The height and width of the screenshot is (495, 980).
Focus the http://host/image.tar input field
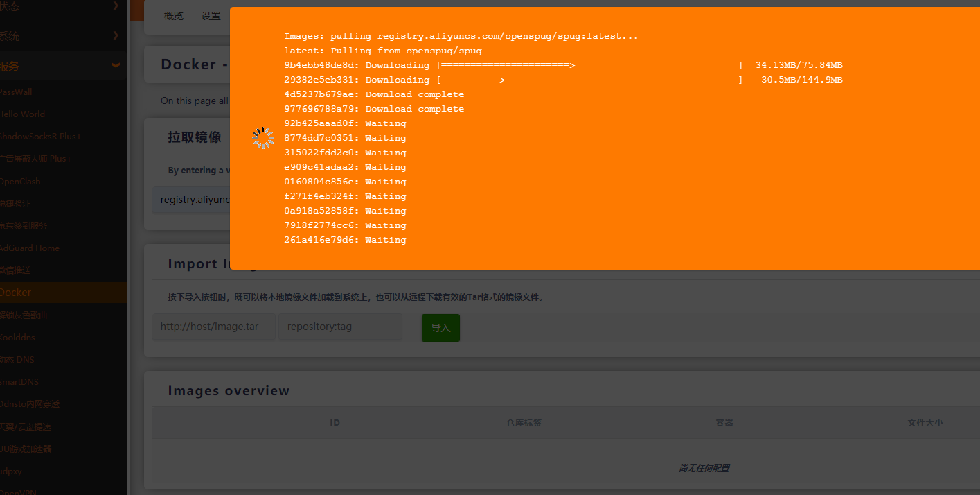click(213, 327)
